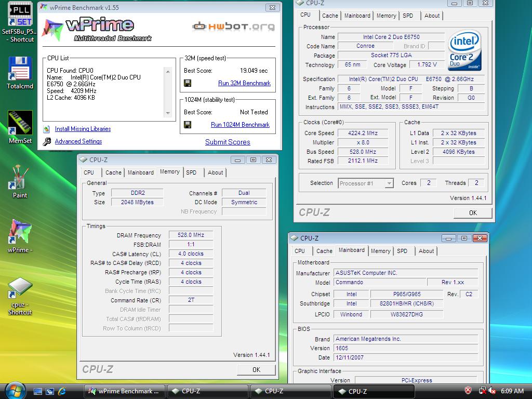Screen dimensions: 532x399
Task: Click the Submit Scores link
Action: point(228,142)
